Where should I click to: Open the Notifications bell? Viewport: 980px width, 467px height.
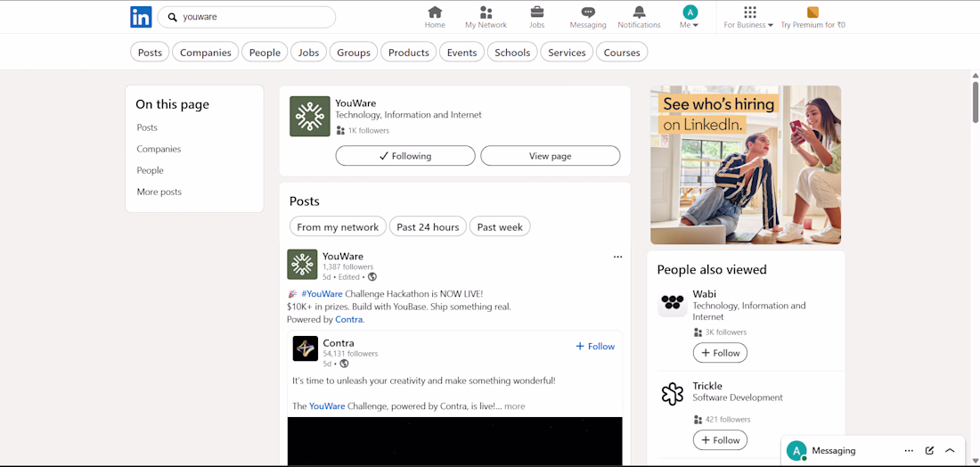pos(639,17)
